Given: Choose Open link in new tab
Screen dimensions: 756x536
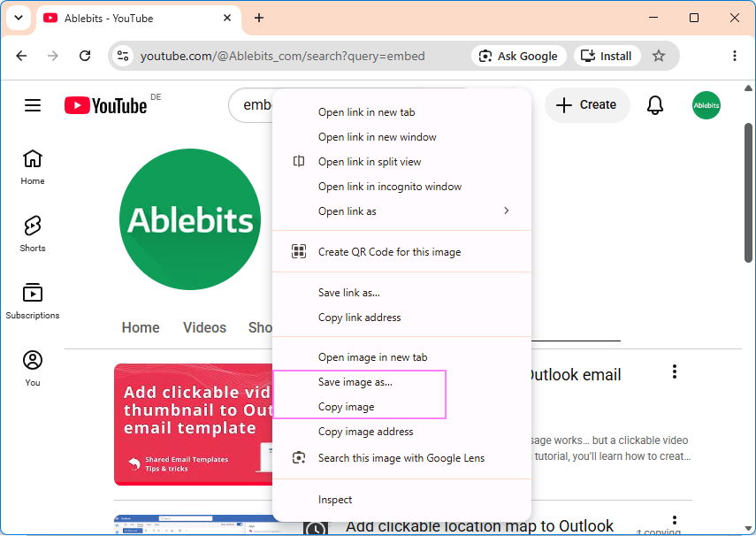Looking at the screenshot, I should (x=401, y=112).
